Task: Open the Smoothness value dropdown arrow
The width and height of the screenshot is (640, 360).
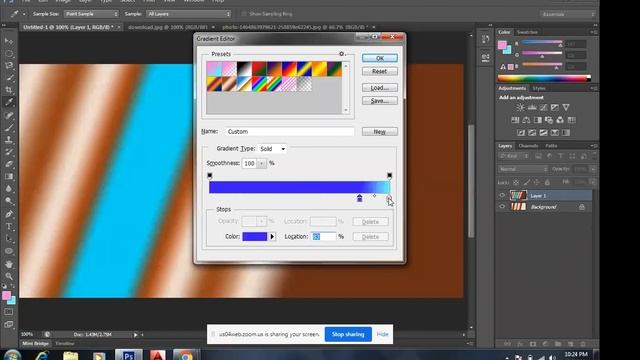Action: pyautogui.click(x=261, y=163)
